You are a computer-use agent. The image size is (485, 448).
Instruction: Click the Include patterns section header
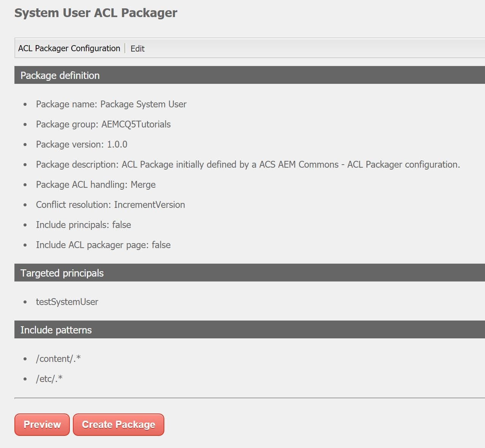56,330
